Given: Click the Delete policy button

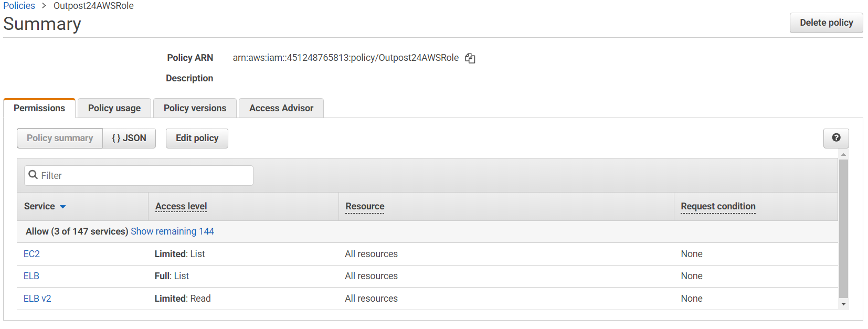Looking at the screenshot, I should pos(826,23).
